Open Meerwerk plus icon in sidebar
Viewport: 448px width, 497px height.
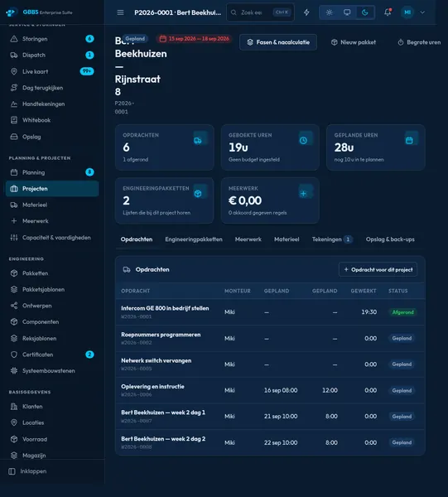pos(14,221)
